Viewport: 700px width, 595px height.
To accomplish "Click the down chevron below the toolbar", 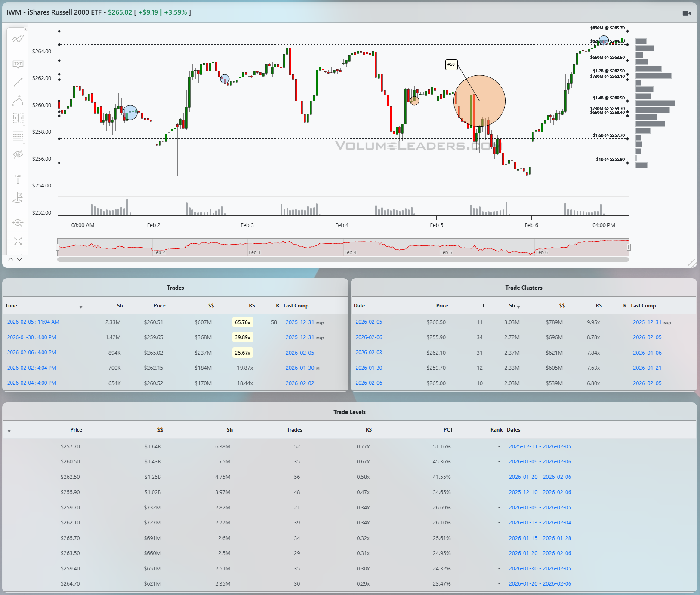I will pos(19,259).
